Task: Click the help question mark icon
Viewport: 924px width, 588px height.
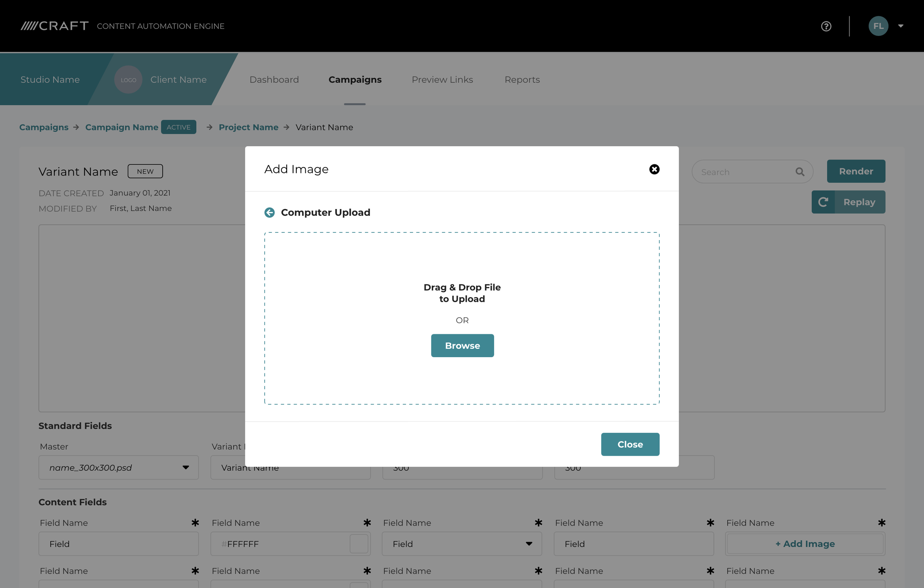Action: pyautogui.click(x=826, y=26)
